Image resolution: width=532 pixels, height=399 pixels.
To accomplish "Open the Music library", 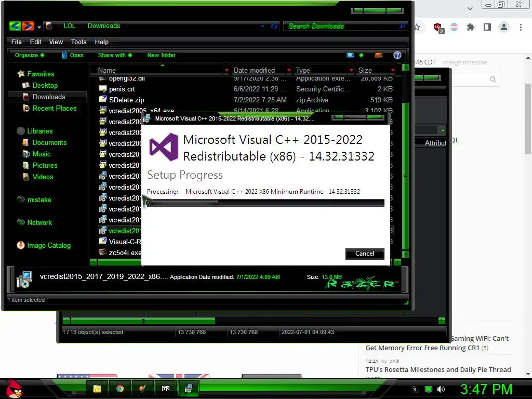I will click(x=37, y=154).
